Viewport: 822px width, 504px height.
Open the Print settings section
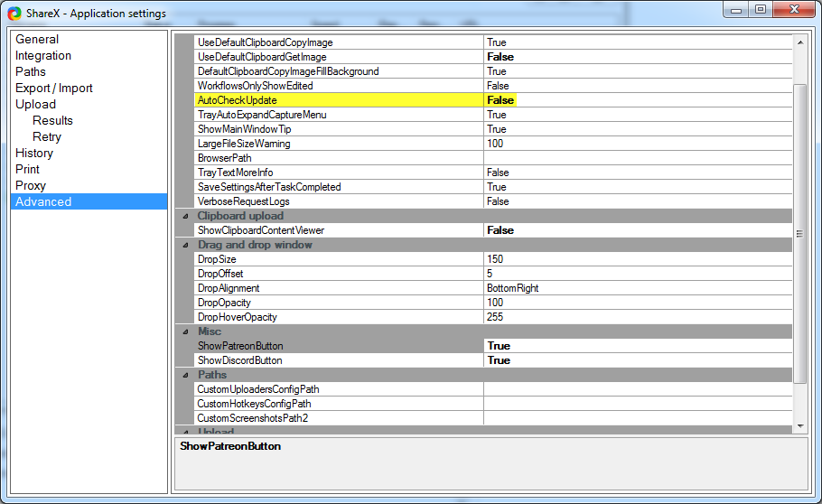click(x=27, y=170)
